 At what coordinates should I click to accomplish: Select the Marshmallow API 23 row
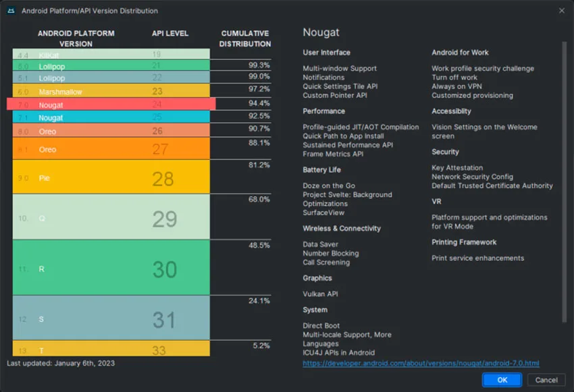(x=111, y=90)
